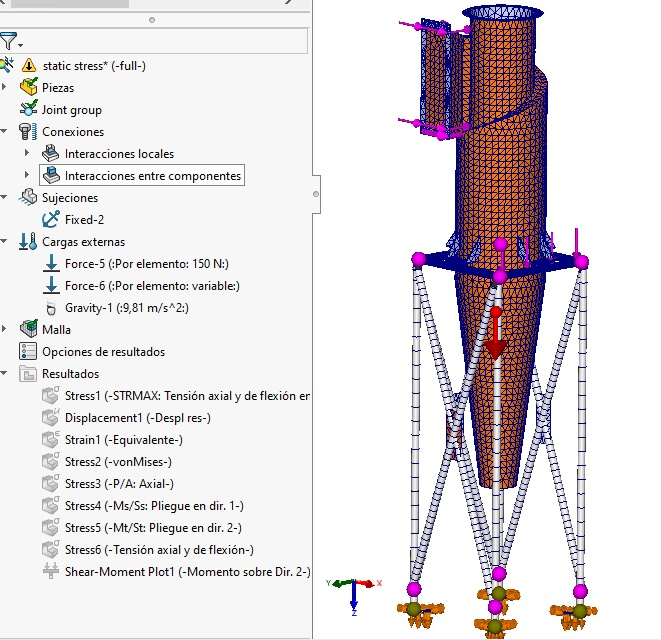Screen dimensions: 661x640
Task: Select Shear-Moment Plot1 result
Action: [187, 572]
